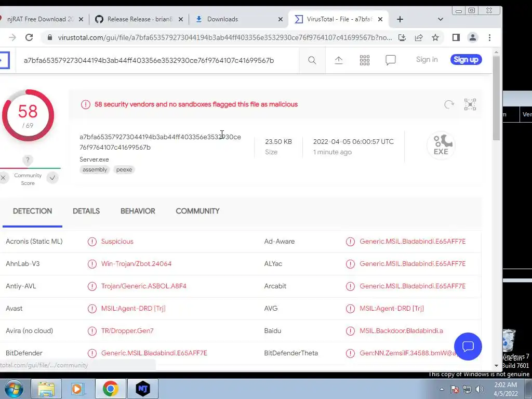Select the DETAILS tab

[x=86, y=211]
